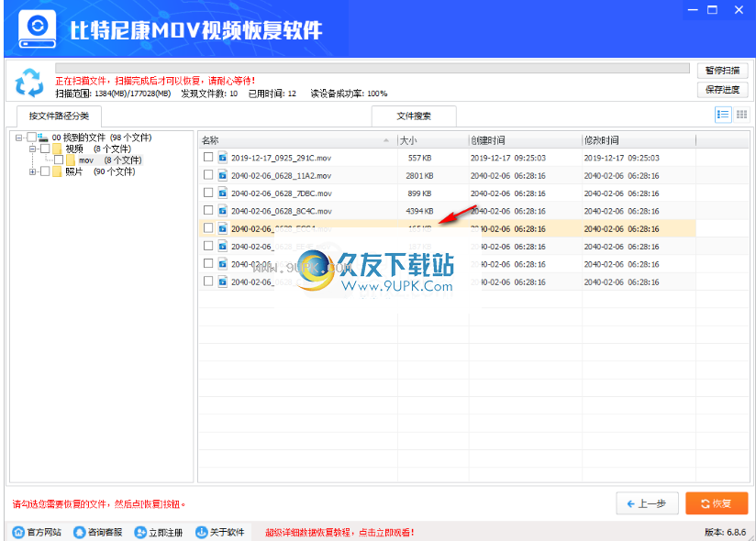Image resolution: width=756 pixels, height=541 pixels.
Task: Check the 00 找到的文件 tree checkbox
Action: (31, 138)
